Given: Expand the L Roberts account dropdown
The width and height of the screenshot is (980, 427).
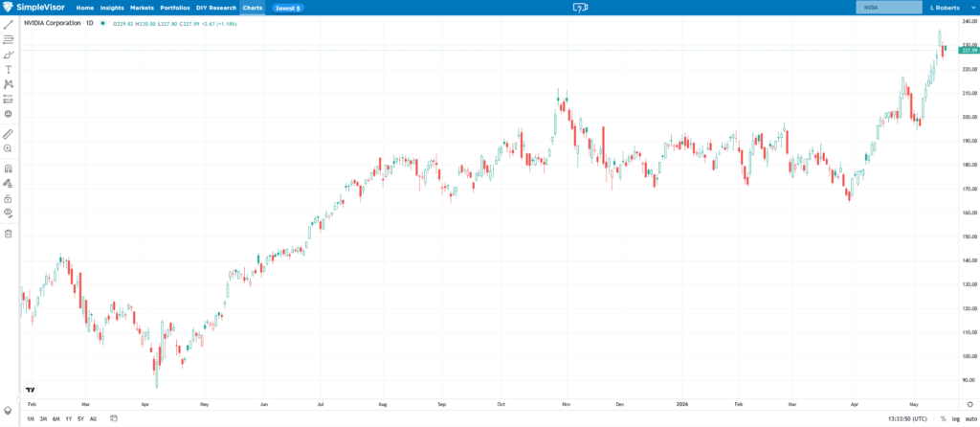Looking at the screenshot, I should pos(973,8).
